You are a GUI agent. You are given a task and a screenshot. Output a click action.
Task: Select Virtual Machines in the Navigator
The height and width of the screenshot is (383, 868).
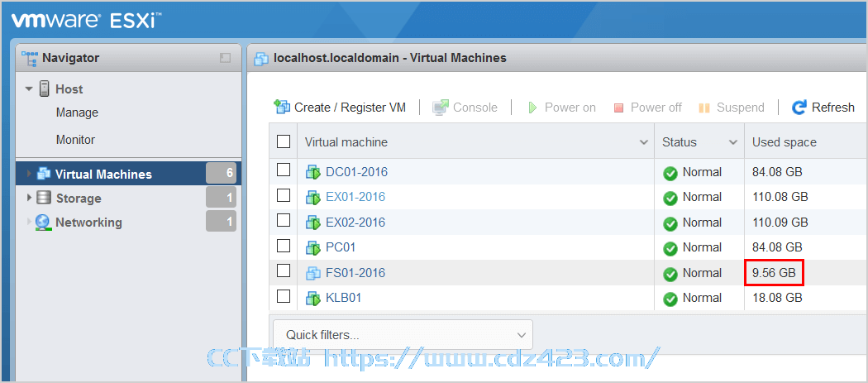(x=103, y=174)
